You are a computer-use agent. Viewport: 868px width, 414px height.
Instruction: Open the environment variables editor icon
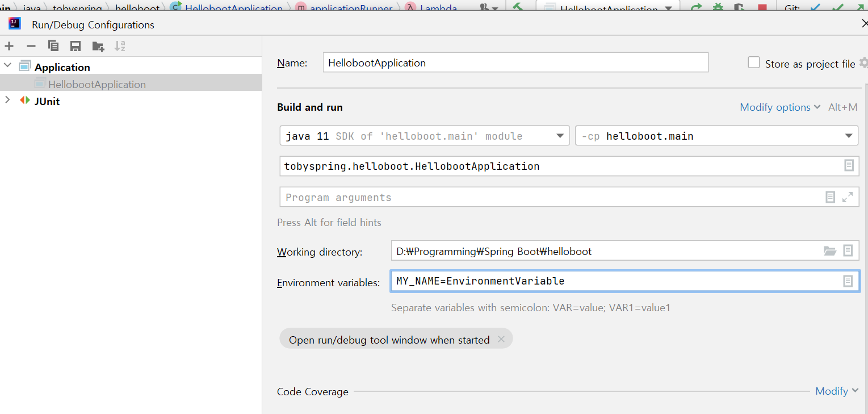click(848, 281)
